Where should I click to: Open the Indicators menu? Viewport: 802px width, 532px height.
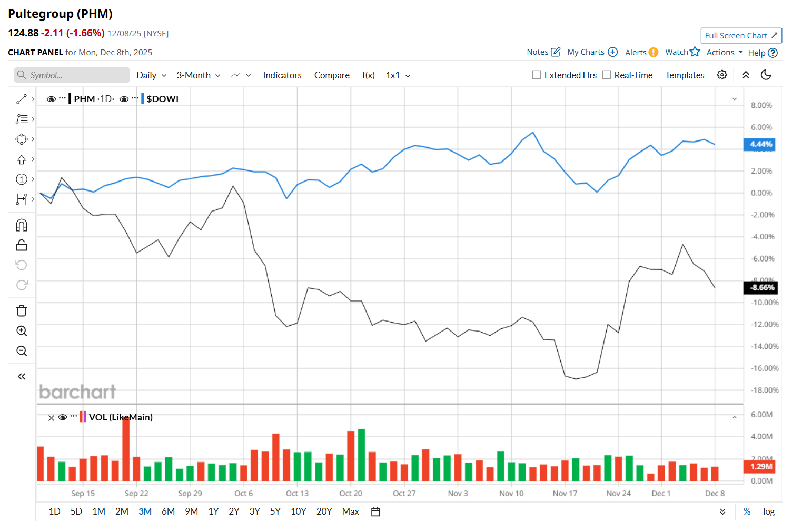tap(282, 75)
